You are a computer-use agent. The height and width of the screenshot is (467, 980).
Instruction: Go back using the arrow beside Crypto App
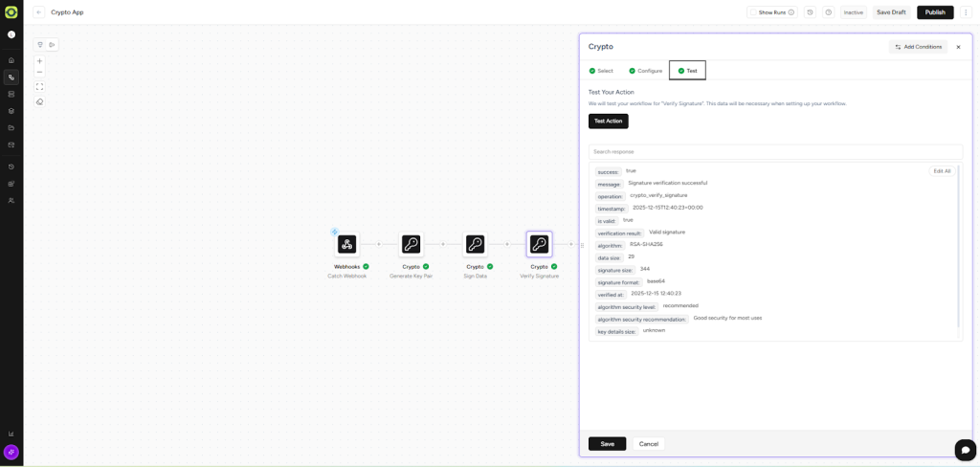click(39, 12)
